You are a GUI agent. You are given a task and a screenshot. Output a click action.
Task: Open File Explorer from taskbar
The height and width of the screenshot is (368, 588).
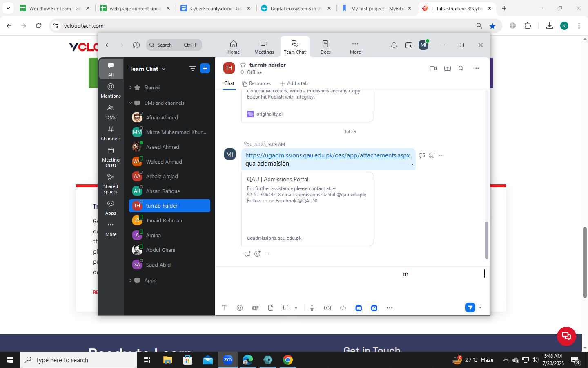tap(168, 360)
